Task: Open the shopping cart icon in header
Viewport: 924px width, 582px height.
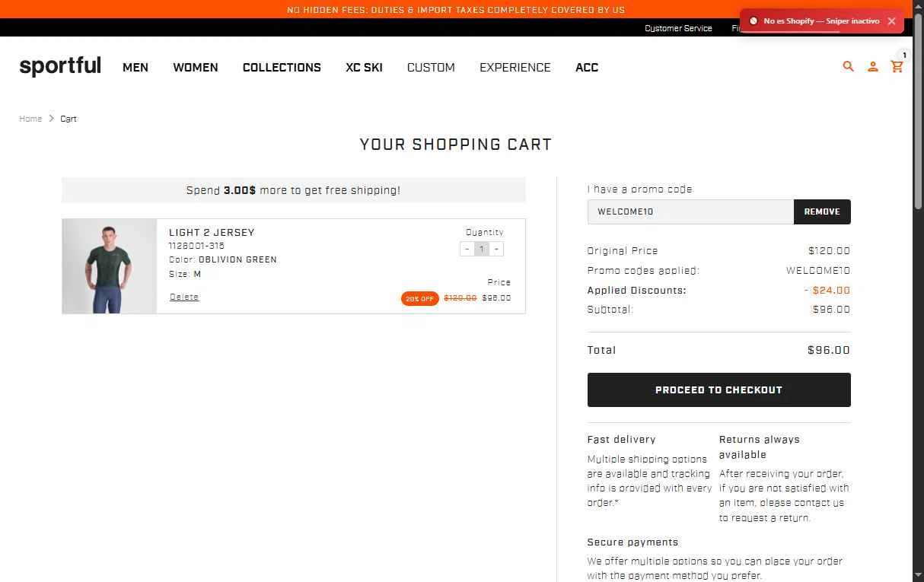Action: point(897,67)
